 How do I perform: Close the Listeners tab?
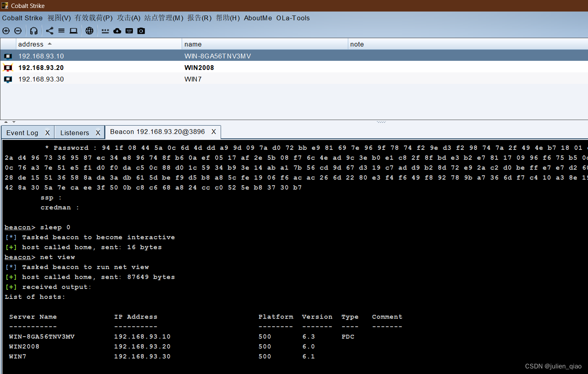[x=98, y=133]
